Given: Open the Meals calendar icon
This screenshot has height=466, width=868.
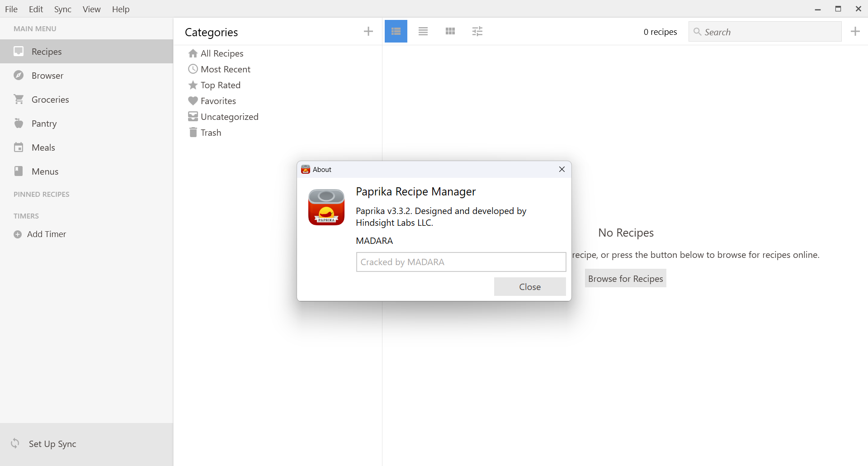Looking at the screenshot, I should (19, 147).
